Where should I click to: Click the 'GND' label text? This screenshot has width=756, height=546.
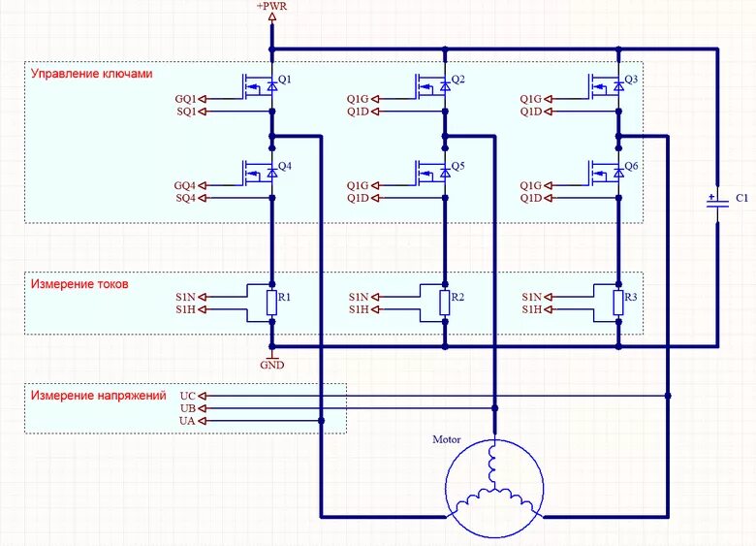coord(272,365)
